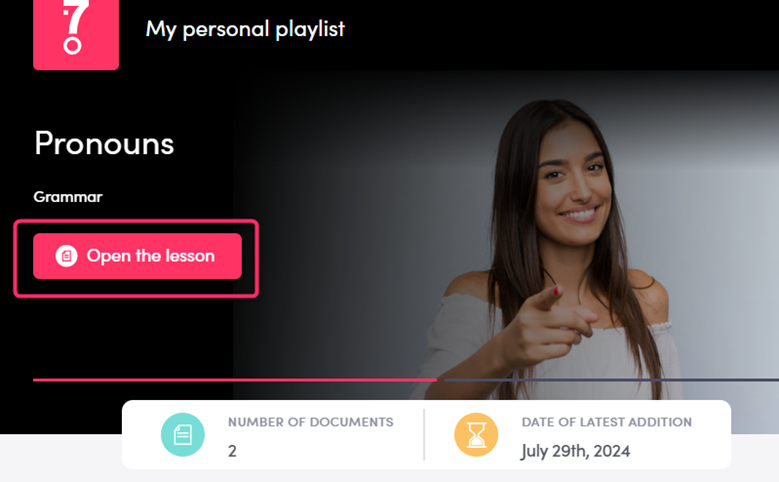Click the Number of Documents label
Image resolution: width=779 pixels, height=482 pixels.
[x=311, y=422]
